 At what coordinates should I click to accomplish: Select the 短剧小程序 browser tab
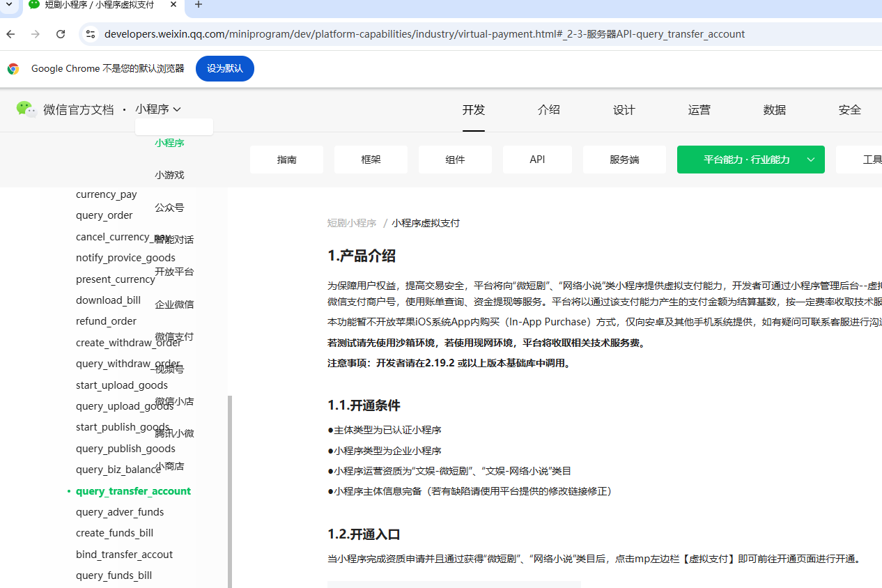[101, 5]
